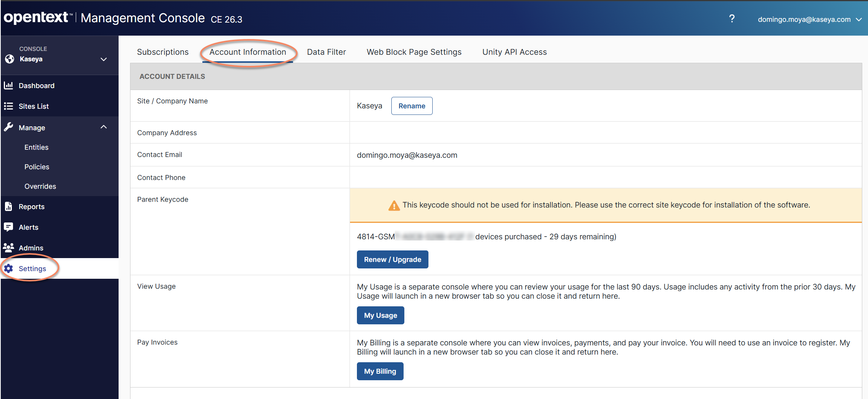Go to Web Block Page Settings tab
Screen dimensions: 868x399
click(x=414, y=52)
